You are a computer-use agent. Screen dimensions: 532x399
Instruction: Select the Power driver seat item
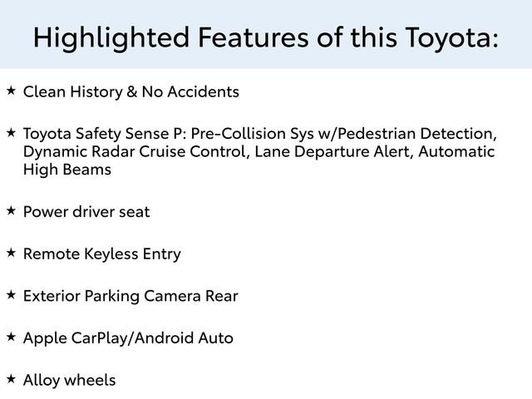(86, 212)
